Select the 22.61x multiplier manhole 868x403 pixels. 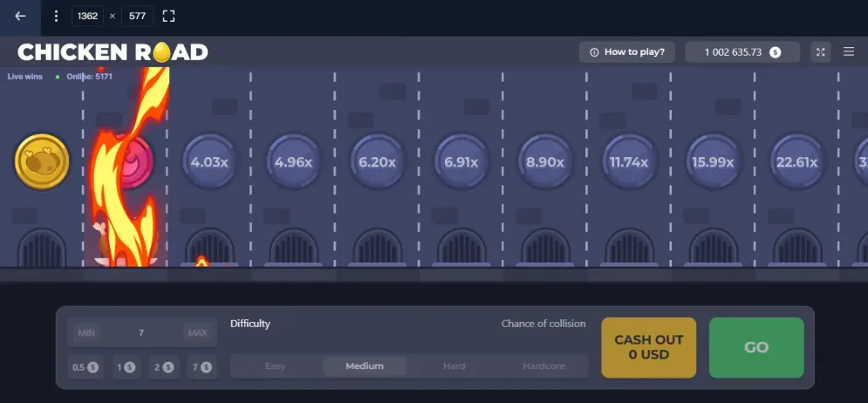pyautogui.click(x=797, y=162)
